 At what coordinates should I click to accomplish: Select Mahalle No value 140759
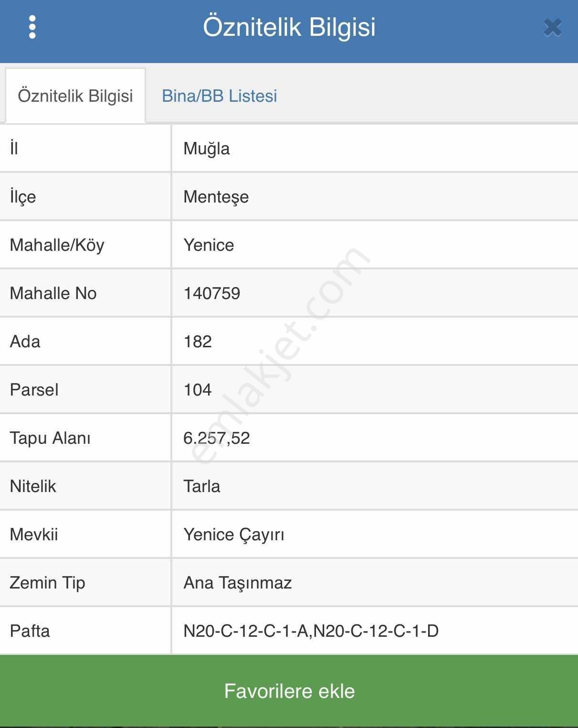click(x=212, y=293)
